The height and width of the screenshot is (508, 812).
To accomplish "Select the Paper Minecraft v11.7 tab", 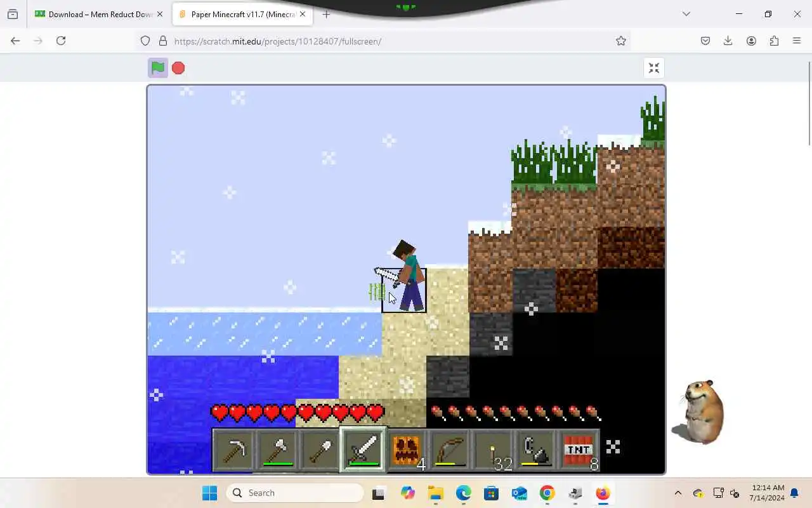I will point(243,14).
